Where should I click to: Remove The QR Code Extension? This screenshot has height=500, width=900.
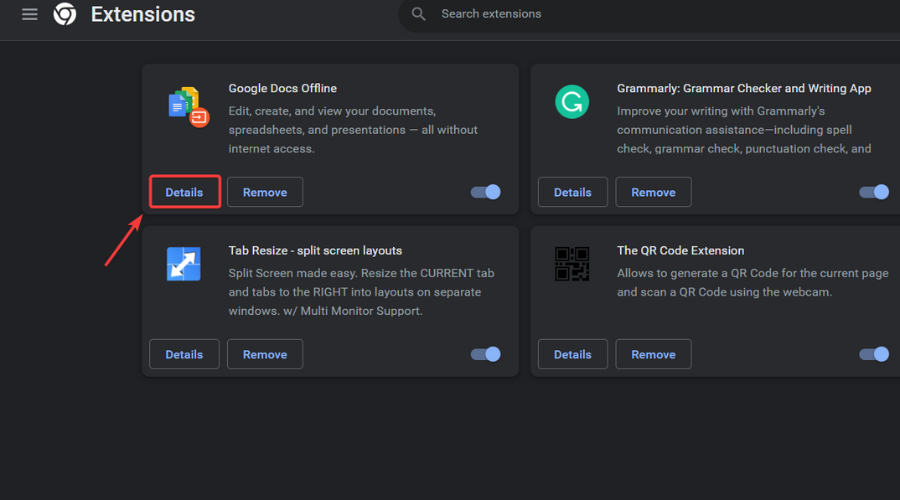tap(653, 354)
